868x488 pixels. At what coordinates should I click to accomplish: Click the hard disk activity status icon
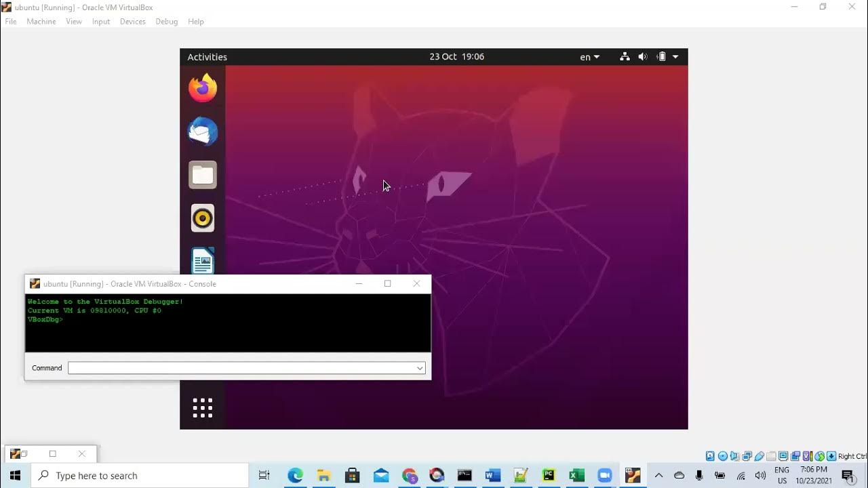click(710, 456)
